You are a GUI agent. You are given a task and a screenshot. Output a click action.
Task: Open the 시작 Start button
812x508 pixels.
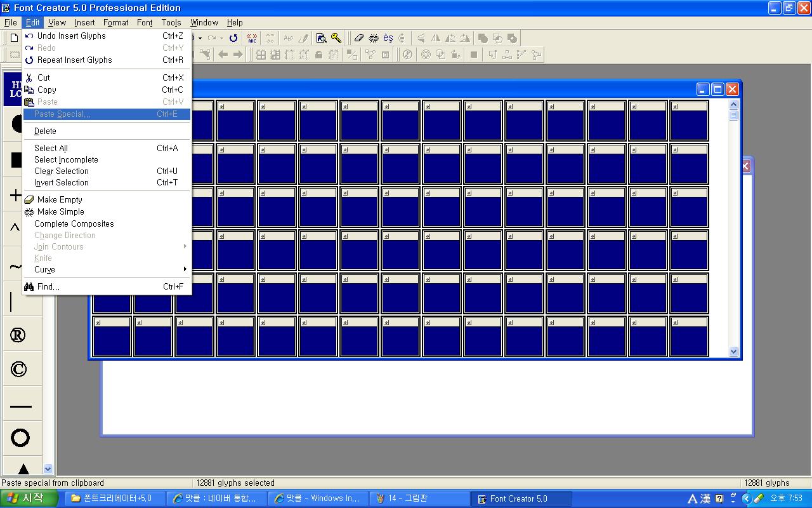pyautogui.click(x=25, y=498)
